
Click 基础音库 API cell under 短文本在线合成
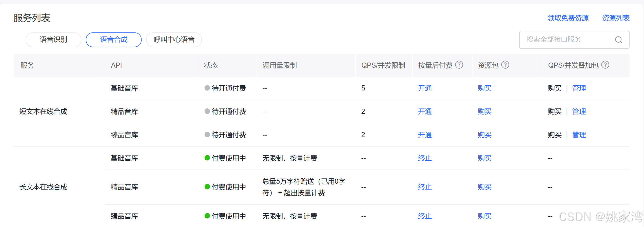[124, 88]
